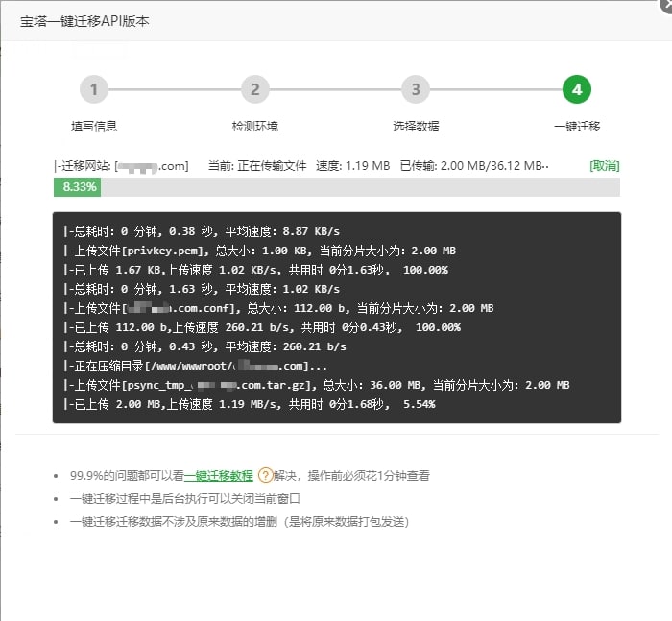This screenshot has height=621, width=672.
Task: Click 已传输: 2.00 MB/36.12 MB text
Action: [474, 165]
